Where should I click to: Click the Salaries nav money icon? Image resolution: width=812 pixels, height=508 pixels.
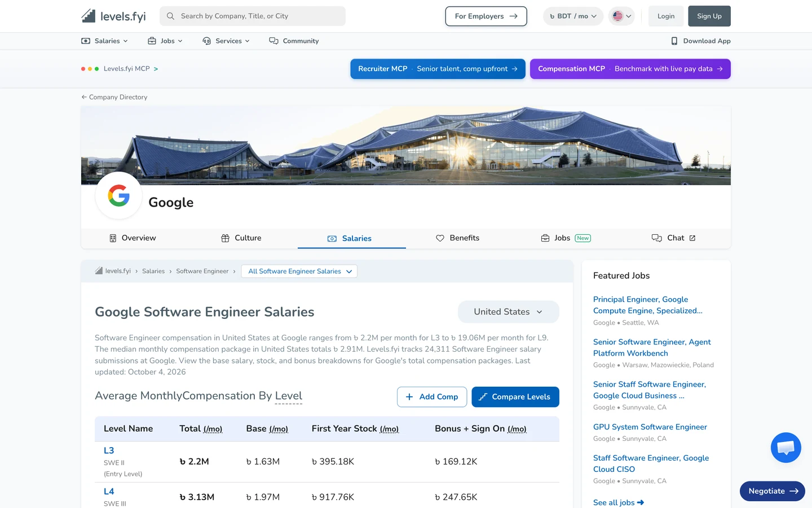pos(86,41)
